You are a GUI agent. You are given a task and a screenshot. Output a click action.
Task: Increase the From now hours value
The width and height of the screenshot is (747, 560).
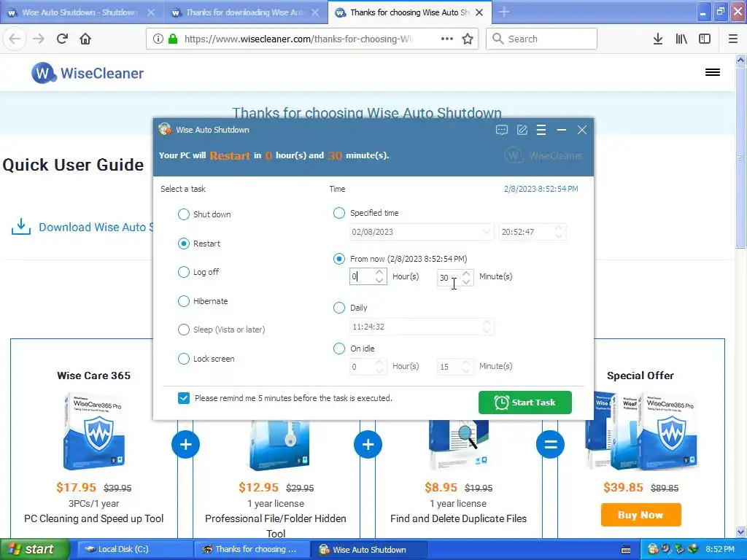tap(379, 273)
